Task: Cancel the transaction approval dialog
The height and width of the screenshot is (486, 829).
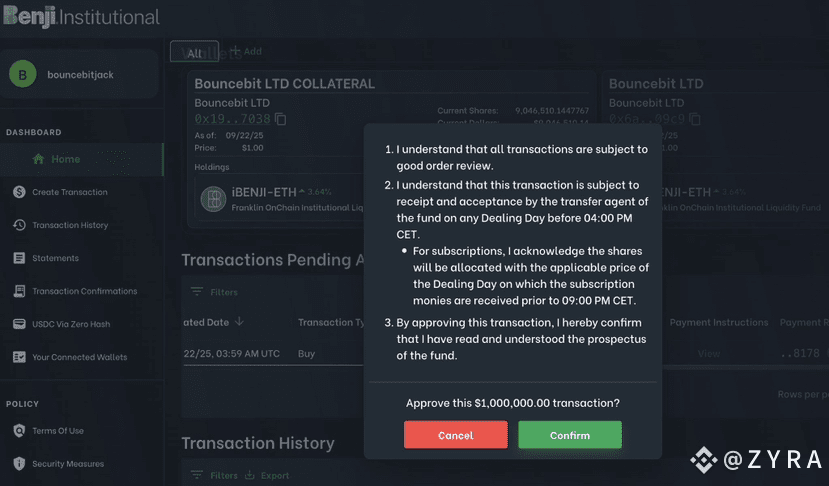Action: 455,435
